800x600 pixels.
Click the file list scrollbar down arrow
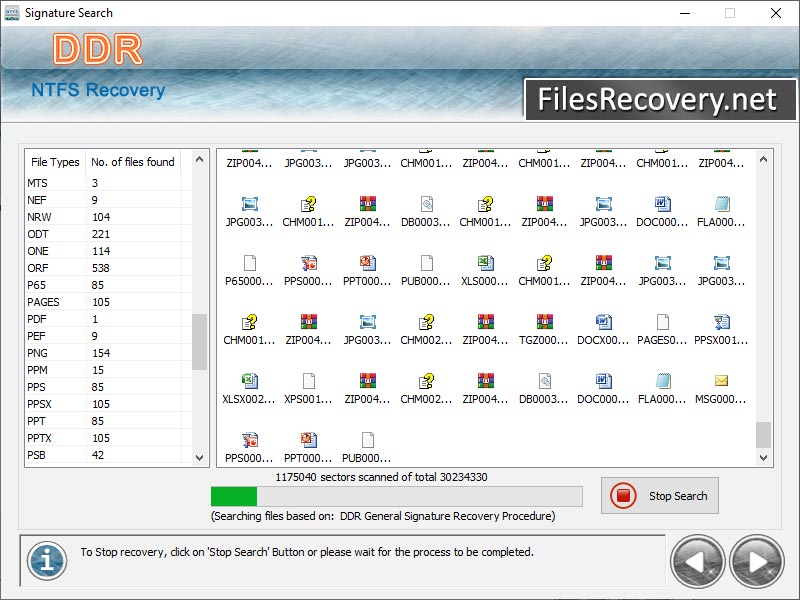tap(764, 459)
